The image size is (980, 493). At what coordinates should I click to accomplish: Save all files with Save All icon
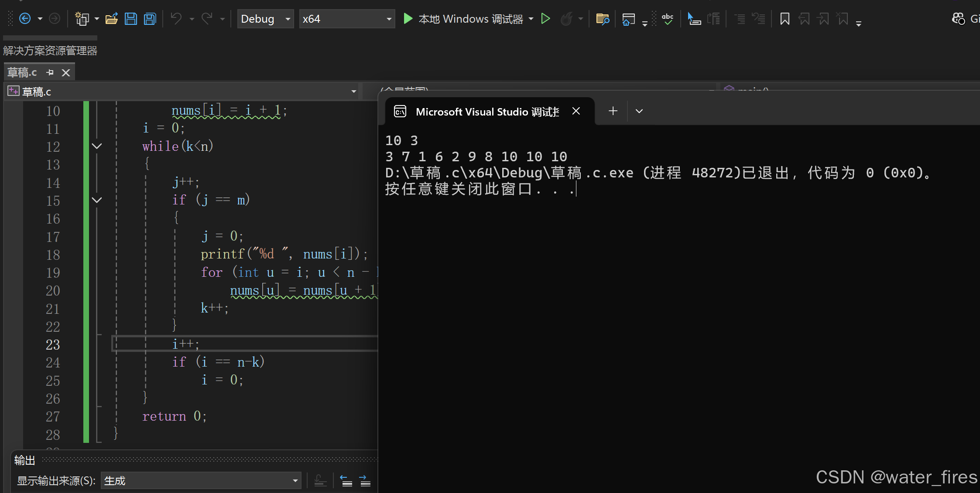pos(150,18)
